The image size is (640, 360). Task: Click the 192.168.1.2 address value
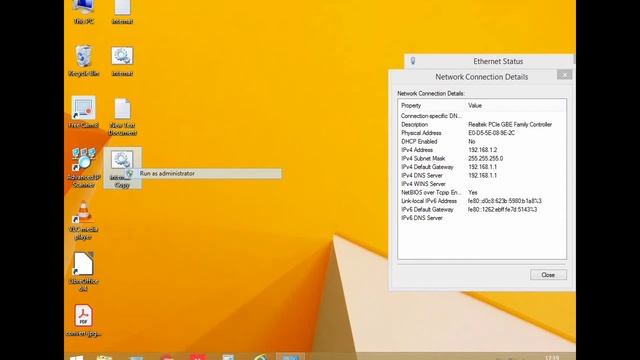pyautogui.click(x=482, y=150)
